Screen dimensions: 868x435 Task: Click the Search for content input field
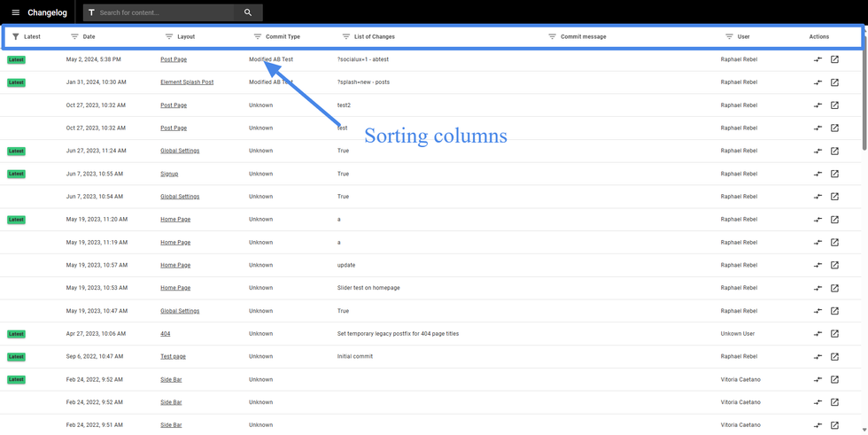(x=164, y=12)
